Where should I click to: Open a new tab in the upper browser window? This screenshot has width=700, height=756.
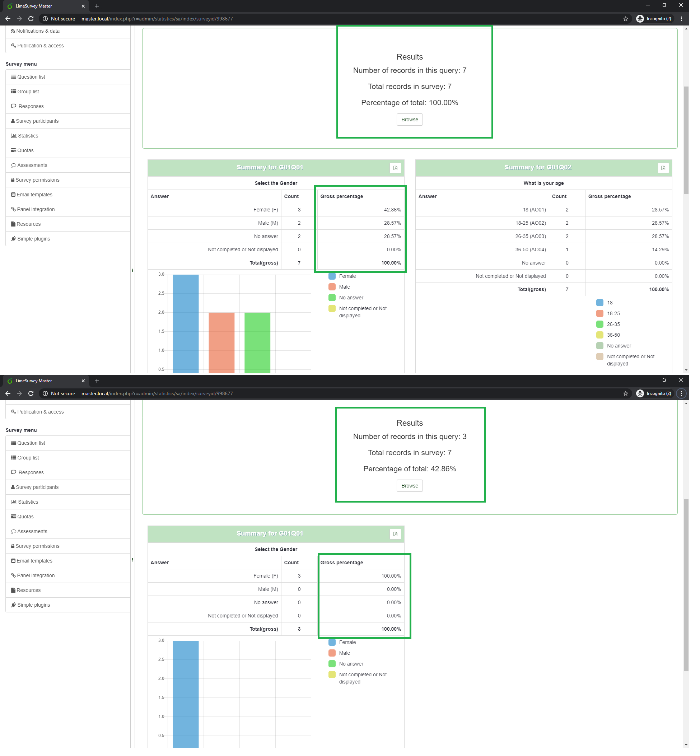(x=97, y=6)
